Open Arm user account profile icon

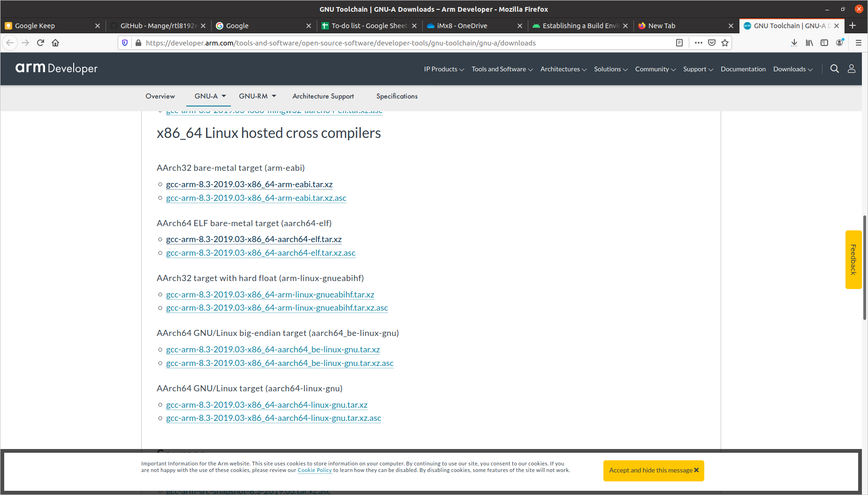852,69
